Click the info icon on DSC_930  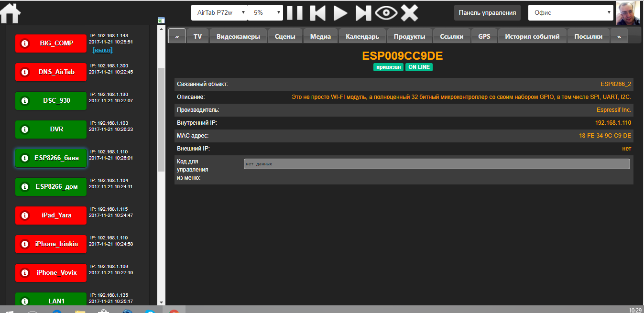(25, 100)
